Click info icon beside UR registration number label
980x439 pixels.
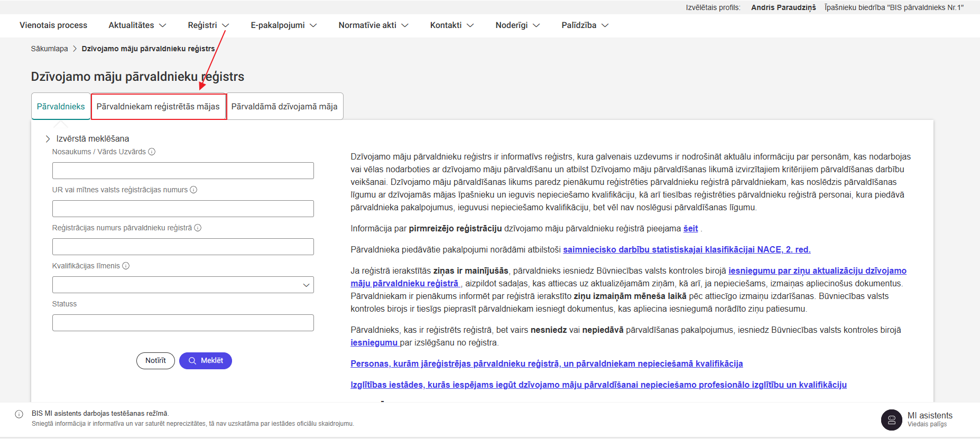[193, 190]
